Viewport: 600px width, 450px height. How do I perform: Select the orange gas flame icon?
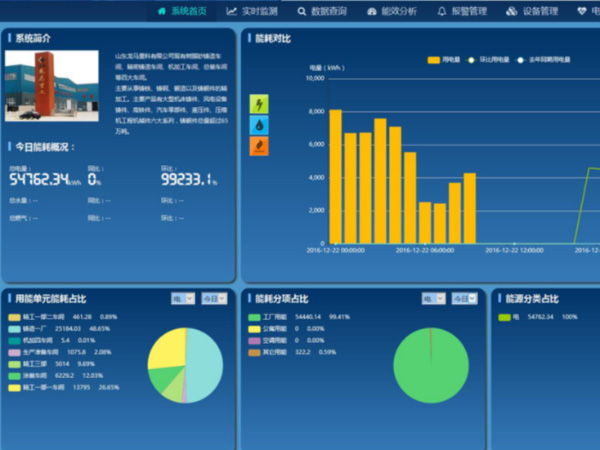(x=258, y=146)
